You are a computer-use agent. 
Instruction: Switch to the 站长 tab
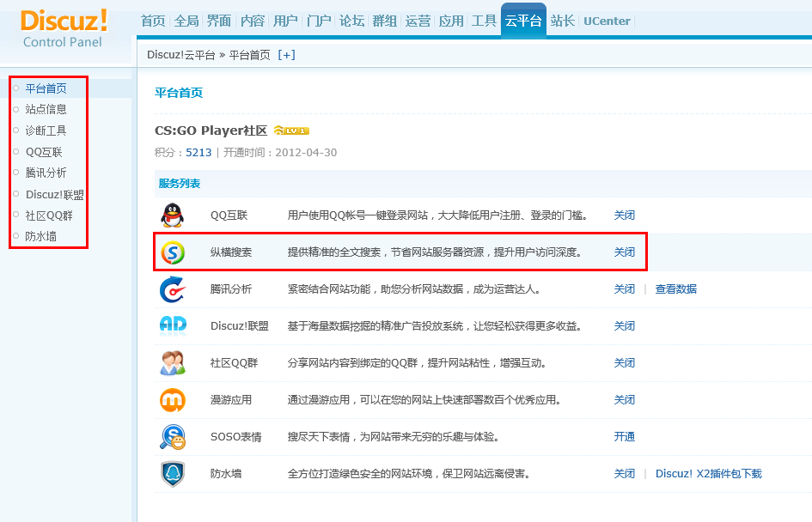click(563, 21)
